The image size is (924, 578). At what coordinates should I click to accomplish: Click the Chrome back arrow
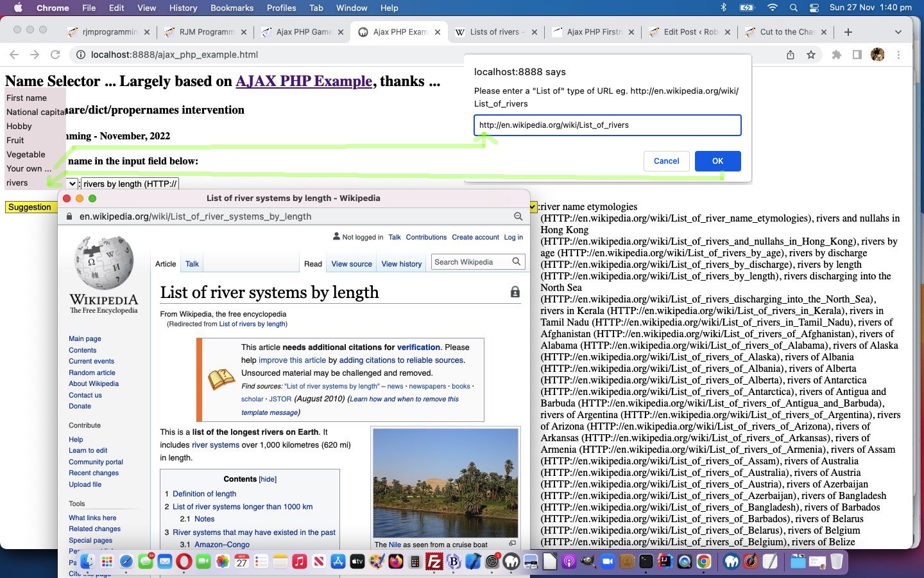pyautogui.click(x=14, y=55)
